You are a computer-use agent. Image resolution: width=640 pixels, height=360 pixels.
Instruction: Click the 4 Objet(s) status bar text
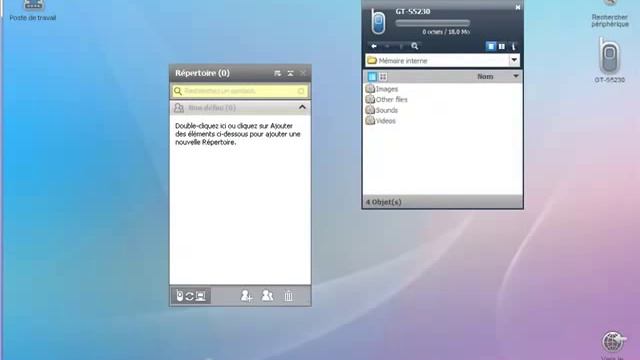(x=384, y=202)
